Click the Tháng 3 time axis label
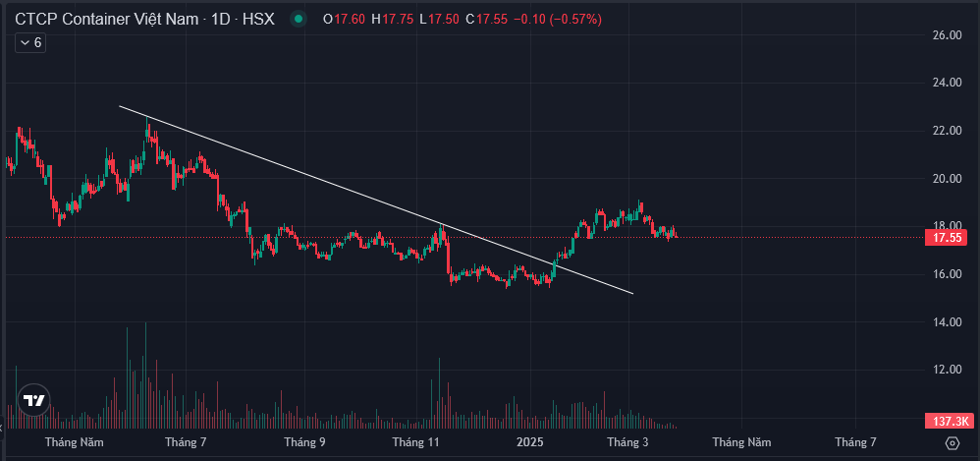This screenshot has height=461, width=980. click(x=627, y=443)
